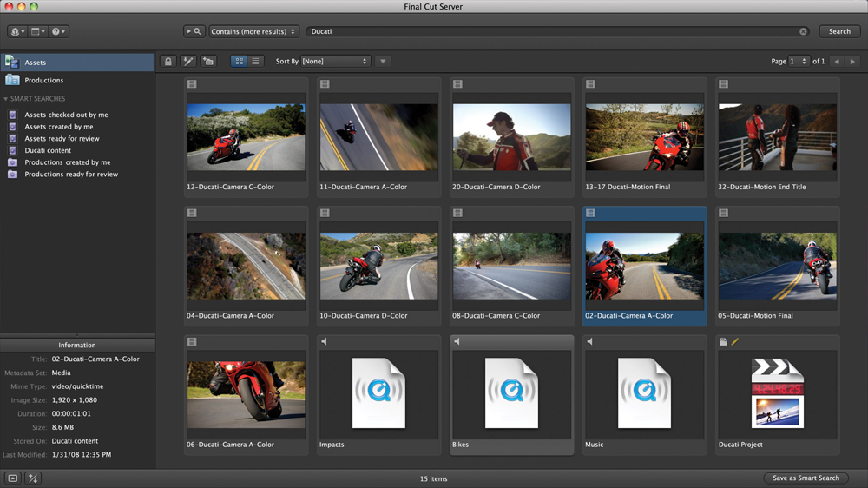
Task: Select the 11-Ducati-Camera A-Color thumbnail
Action: 378,137
